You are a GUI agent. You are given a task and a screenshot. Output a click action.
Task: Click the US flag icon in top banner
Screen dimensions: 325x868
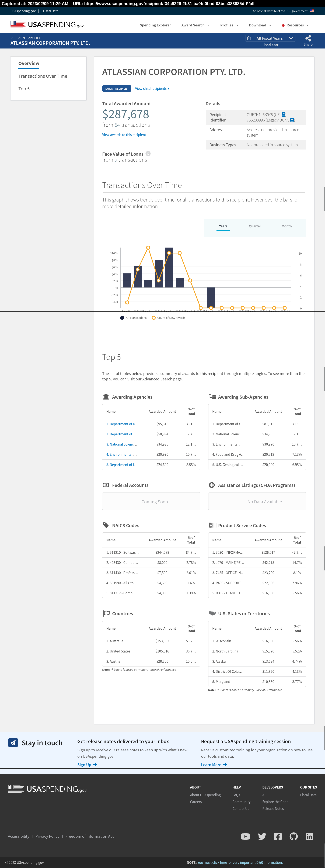point(312,11)
